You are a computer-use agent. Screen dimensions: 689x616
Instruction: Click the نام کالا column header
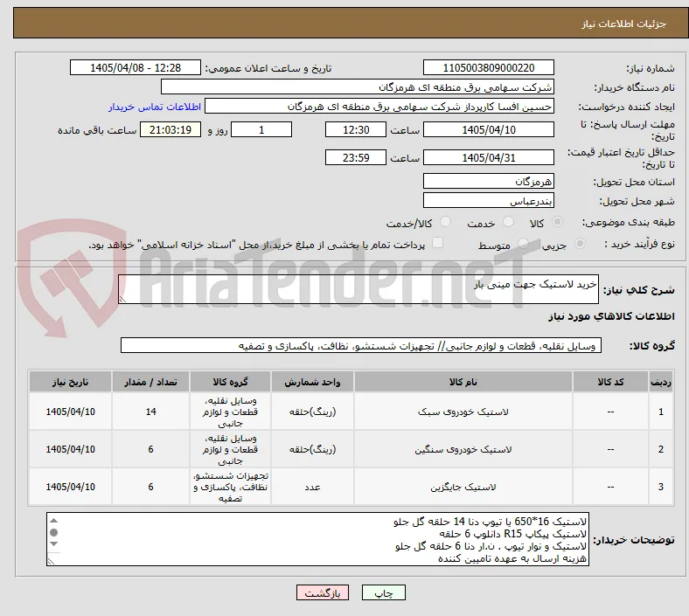(463, 382)
